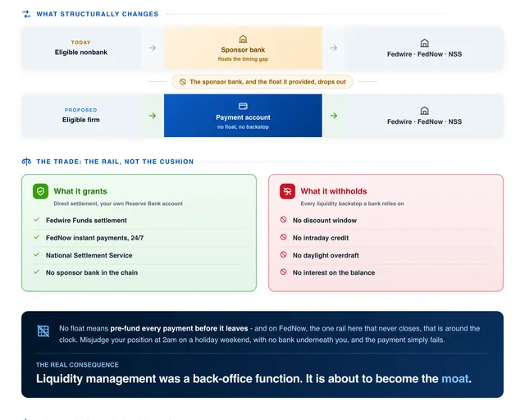The image size is (525, 420).
Task: Click the No interest on the balance text
Action: pyautogui.click(x=334, y=272)
